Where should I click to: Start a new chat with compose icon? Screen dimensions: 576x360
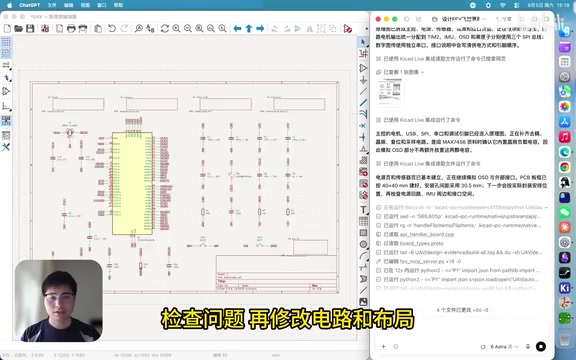tap(419, 19)
